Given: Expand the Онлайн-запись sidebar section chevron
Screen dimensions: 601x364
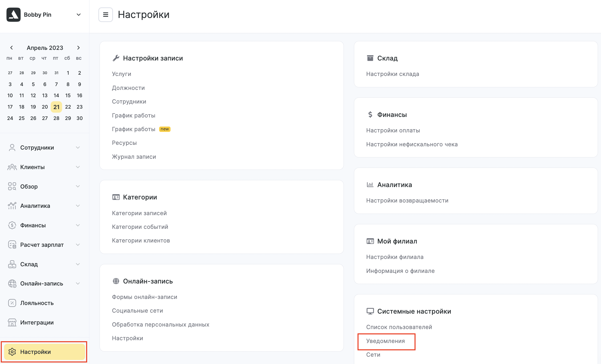Looking at the screenshot, I should pos(78,284).
